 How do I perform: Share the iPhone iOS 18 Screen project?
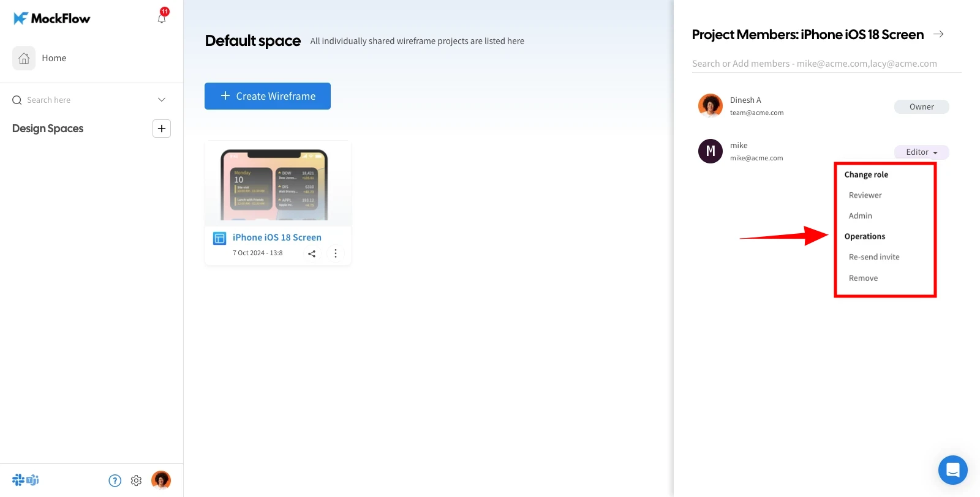coord(312,253)
